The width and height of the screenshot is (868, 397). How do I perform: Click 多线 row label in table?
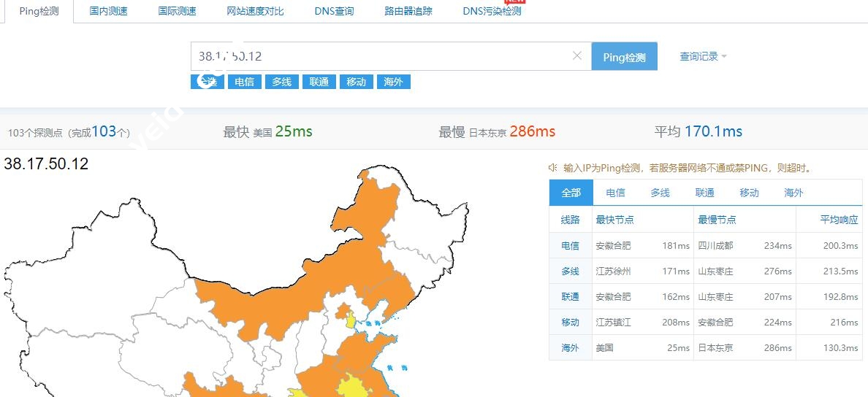tap(570, 271)
